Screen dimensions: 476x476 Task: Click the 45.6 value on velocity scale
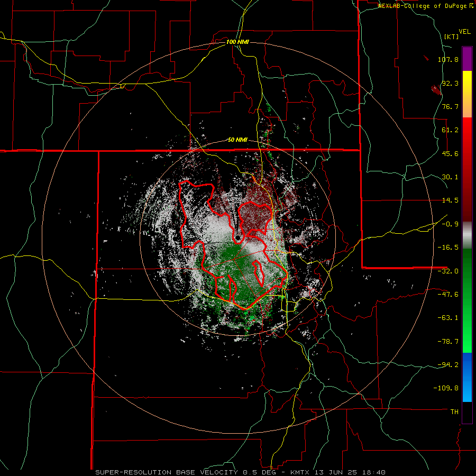point(450,153)
